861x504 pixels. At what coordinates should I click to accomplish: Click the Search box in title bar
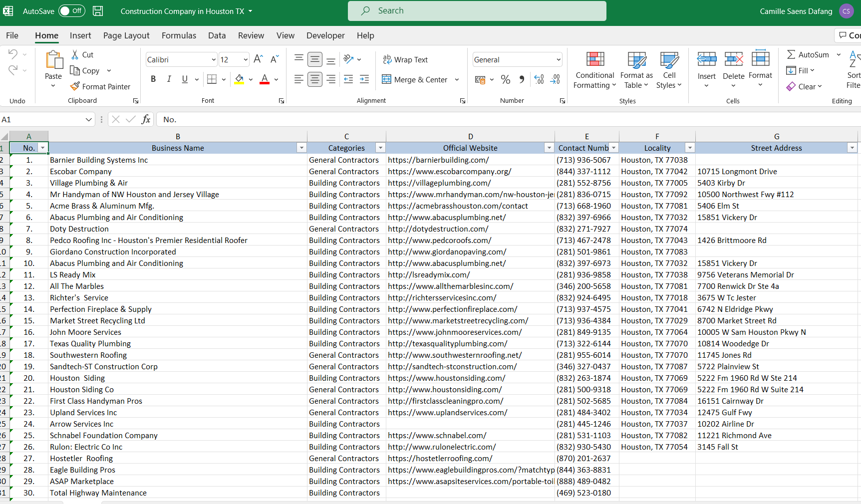point(477,11)
